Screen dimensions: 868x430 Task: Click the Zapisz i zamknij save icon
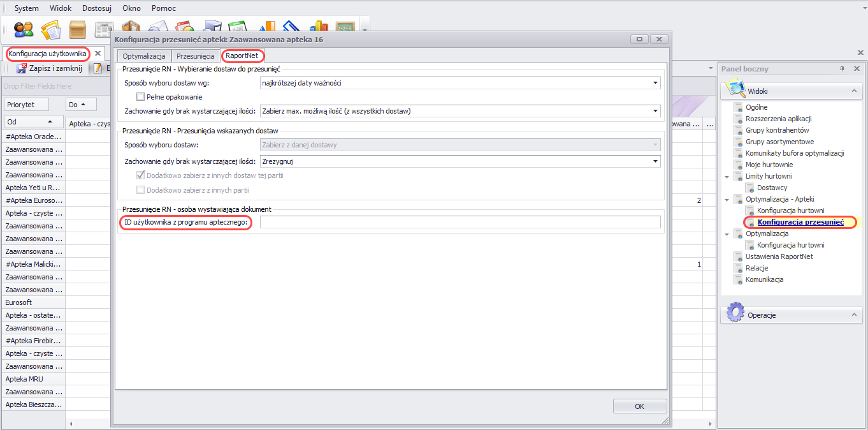pyautogui.click(x=21, y=68)
